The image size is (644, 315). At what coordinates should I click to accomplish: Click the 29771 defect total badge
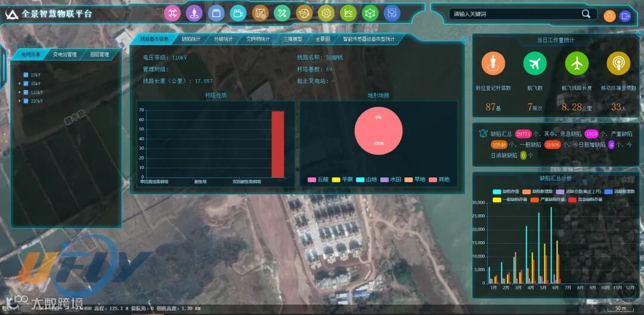point(524,134)
